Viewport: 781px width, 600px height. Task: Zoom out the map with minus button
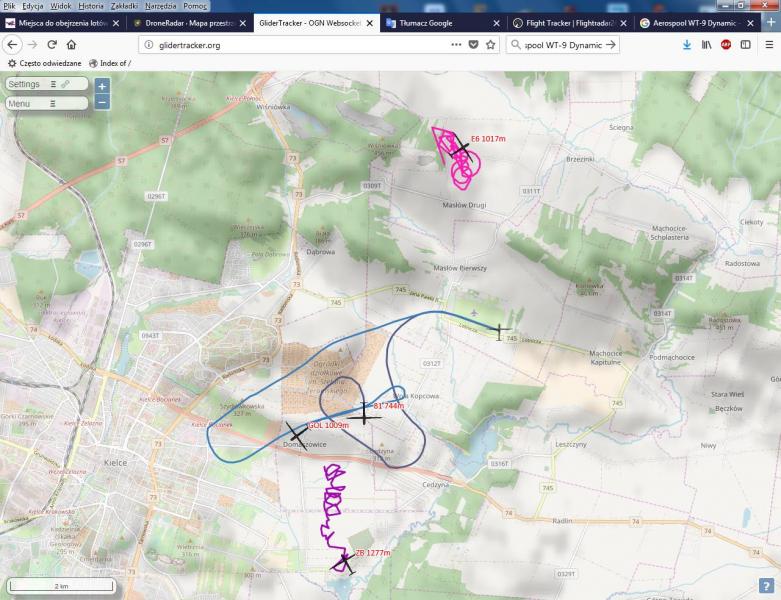[102, 102]
